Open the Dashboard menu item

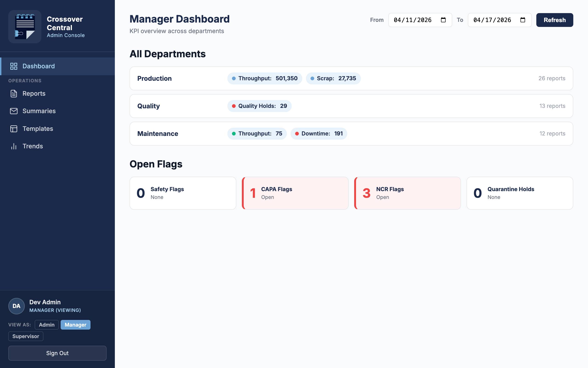57,66
